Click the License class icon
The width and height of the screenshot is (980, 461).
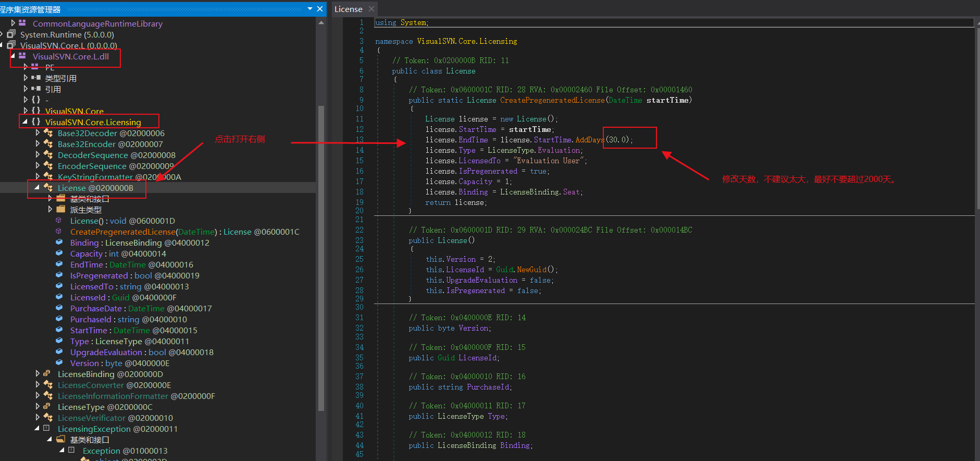[x=48, y=187]
